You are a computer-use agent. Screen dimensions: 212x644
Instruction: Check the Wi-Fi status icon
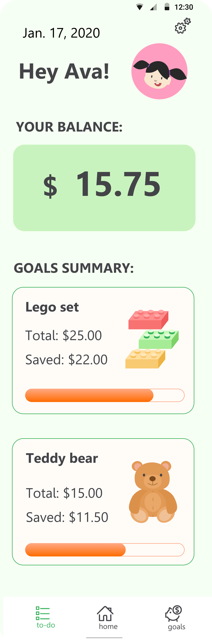[140, 7]
